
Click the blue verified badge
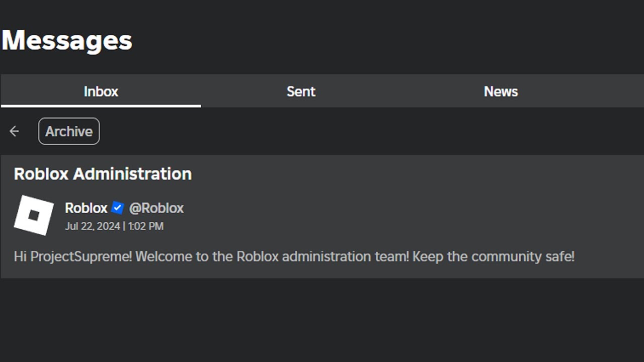click(x=118, y=208)
